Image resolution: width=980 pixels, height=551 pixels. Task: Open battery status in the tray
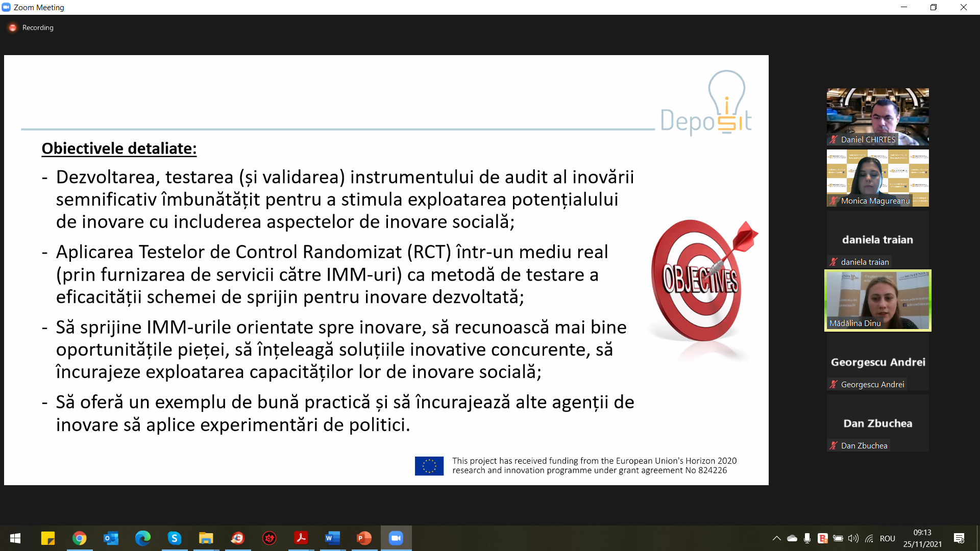838,538
